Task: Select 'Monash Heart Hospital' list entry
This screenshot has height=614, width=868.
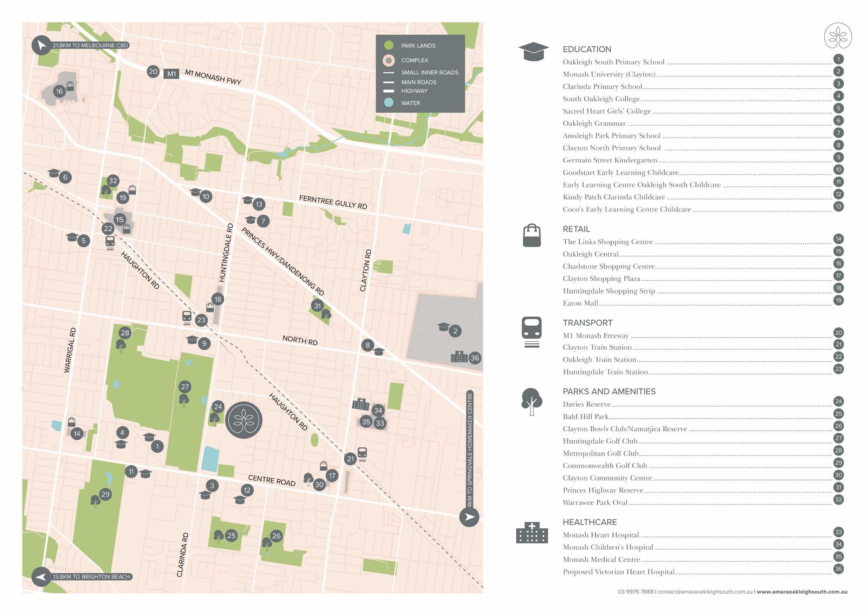Action: click(x=703, y=535)
